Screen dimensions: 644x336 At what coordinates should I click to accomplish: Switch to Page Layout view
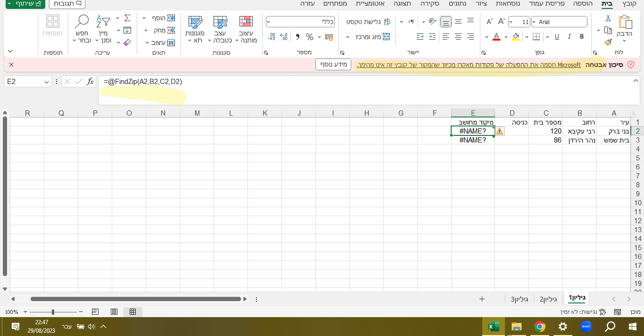(x=114, y=312)
